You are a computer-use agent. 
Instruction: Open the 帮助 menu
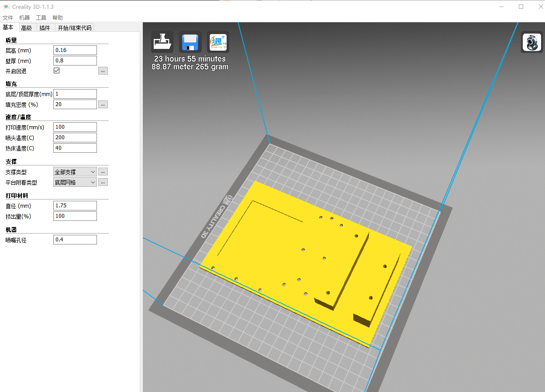coord(58,18)
